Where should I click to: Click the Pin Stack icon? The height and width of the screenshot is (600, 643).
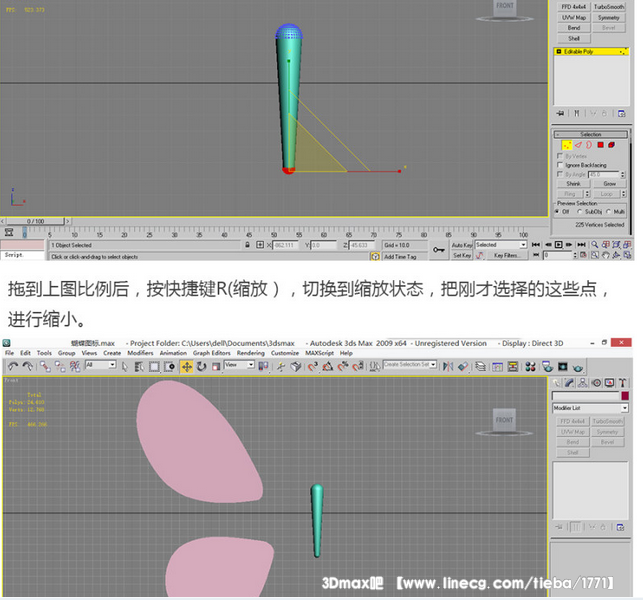tap(560, 113)
